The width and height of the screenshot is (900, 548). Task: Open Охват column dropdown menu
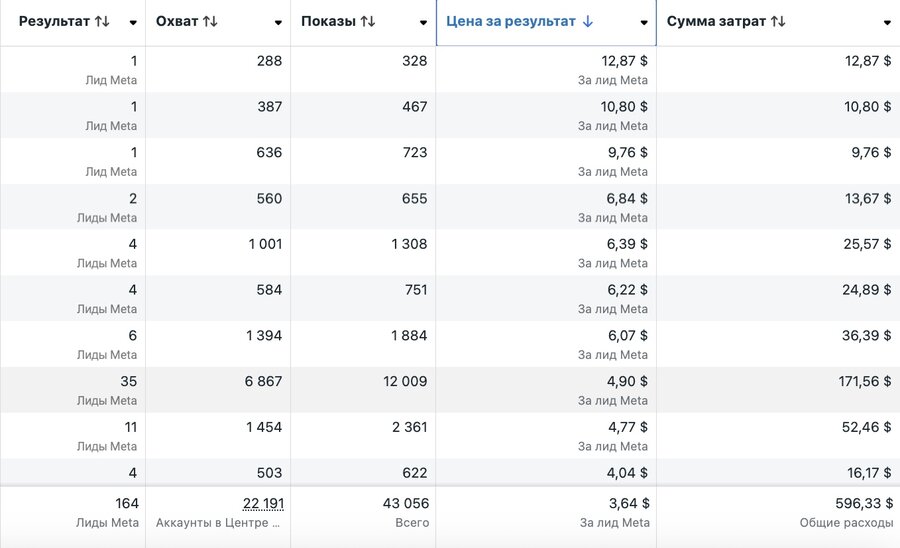click(278, 23)
